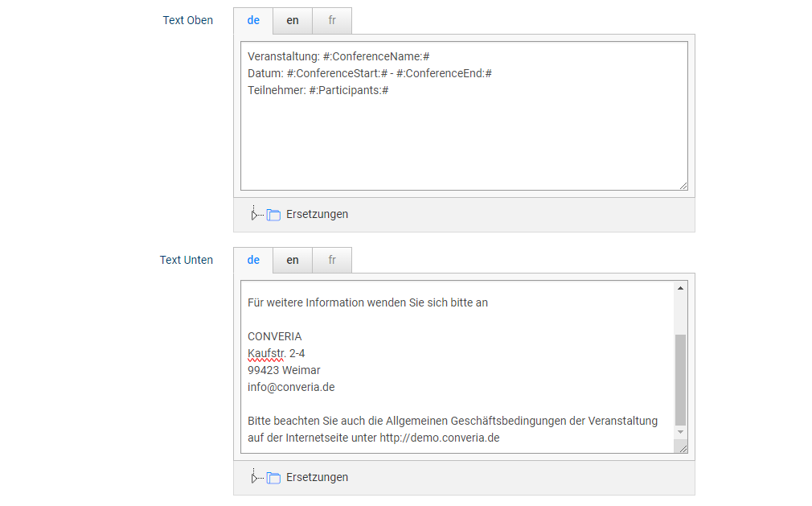This screenshot has height=506, width=812.
Task: Select the Ersetzungen item below Text Oben
Action: 317,215
